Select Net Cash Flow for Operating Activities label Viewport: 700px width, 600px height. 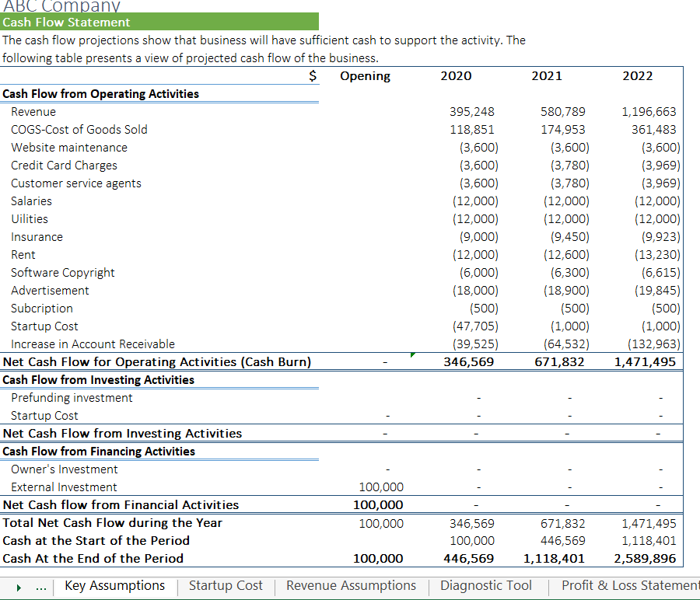156,361
